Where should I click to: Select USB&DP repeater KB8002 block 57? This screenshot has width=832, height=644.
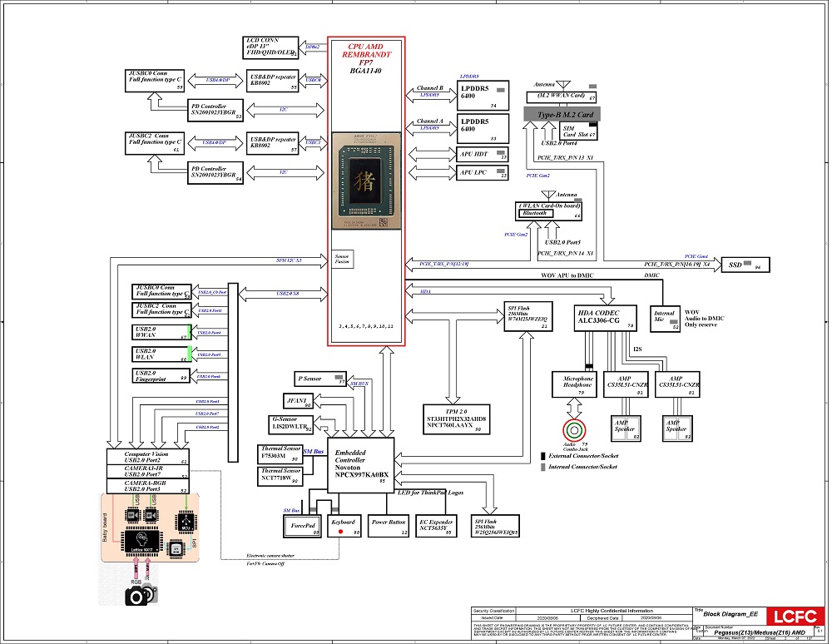[x=273, y=143]
